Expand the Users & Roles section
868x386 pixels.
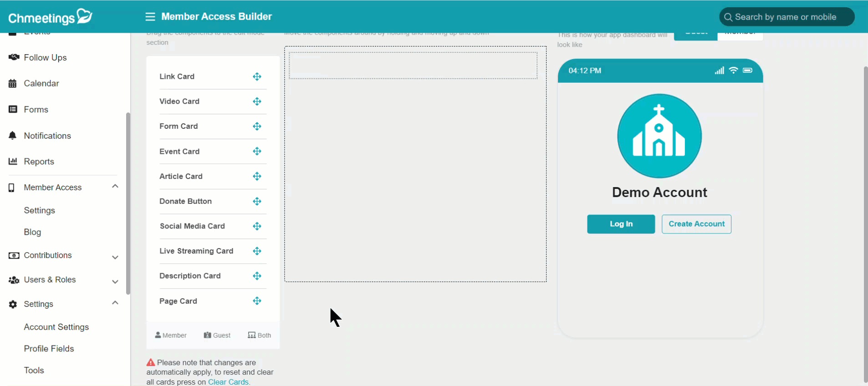(115, 282)
